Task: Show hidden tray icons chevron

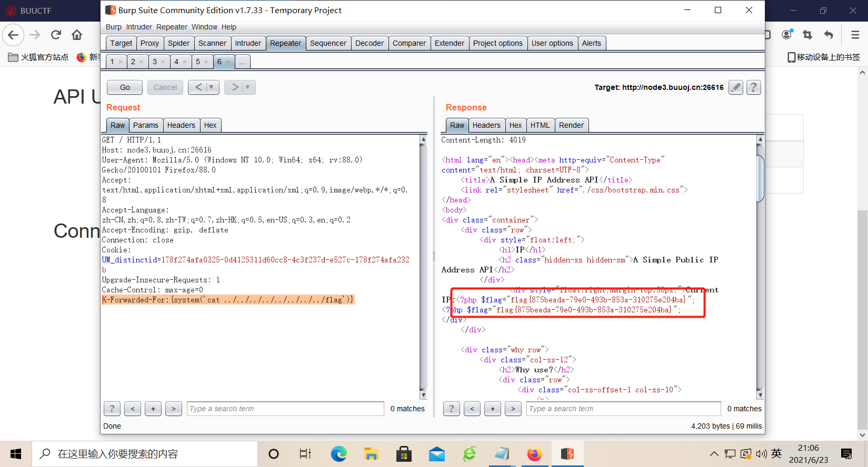Action: [x=714, y=454]
